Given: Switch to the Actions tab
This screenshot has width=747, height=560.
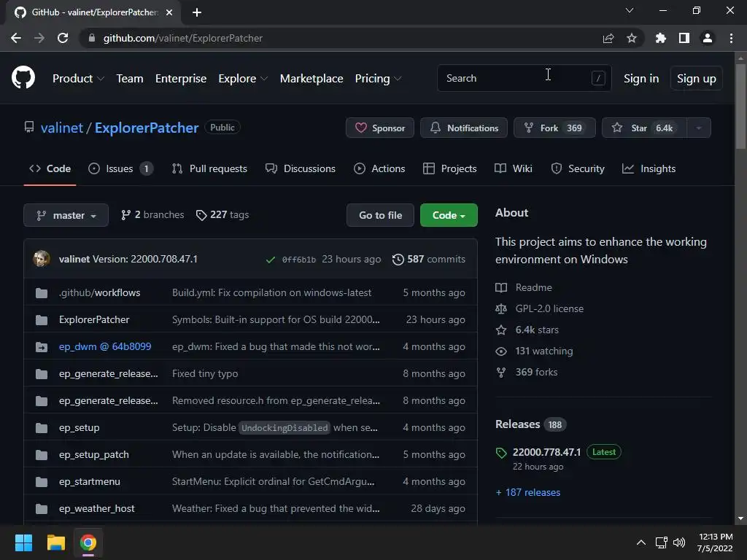Looking at the screenshot, I should (x=379, y=168).
